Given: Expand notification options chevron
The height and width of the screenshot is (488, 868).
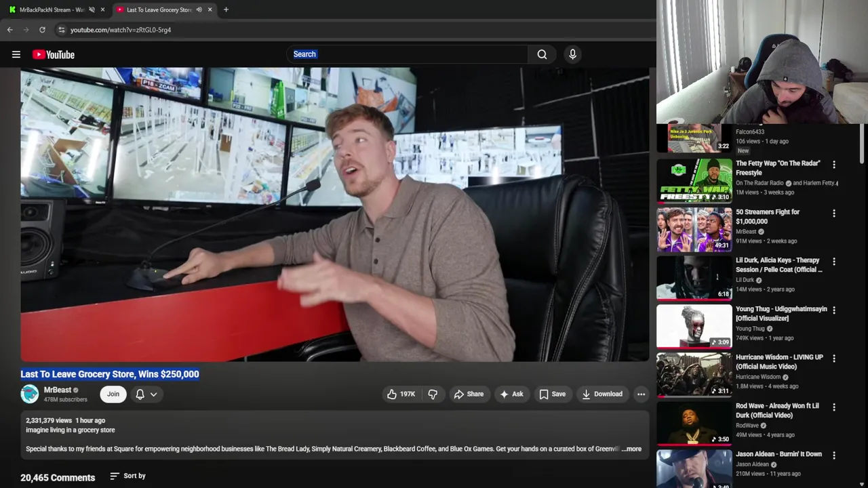Looking at the screenshot, I should [x=154, y=394].
